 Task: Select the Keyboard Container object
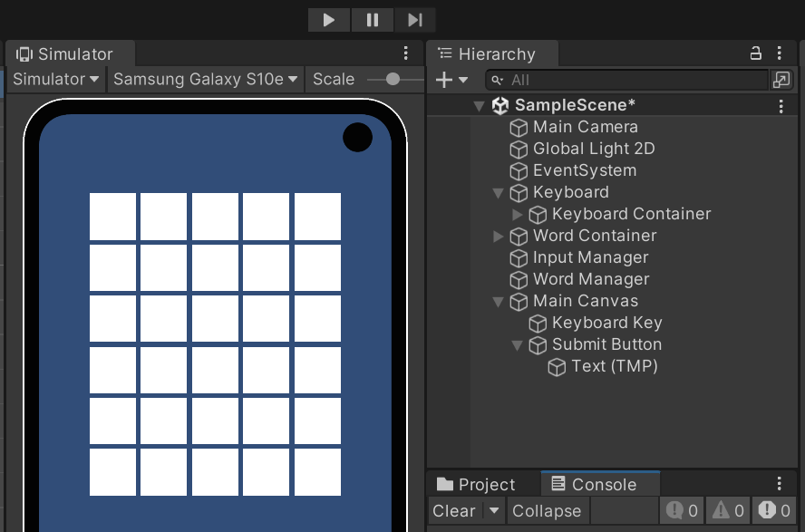[x=632, y=214]
